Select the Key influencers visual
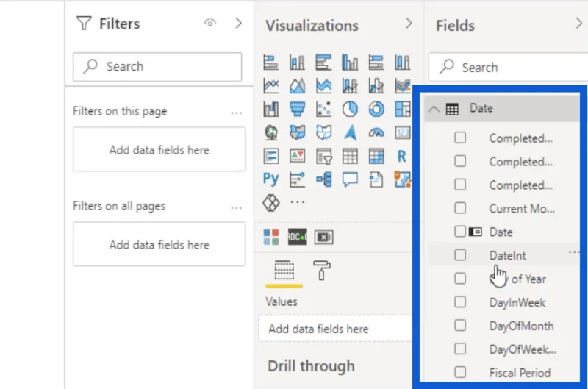Screen dimensions: 588x389 point(297,179)
